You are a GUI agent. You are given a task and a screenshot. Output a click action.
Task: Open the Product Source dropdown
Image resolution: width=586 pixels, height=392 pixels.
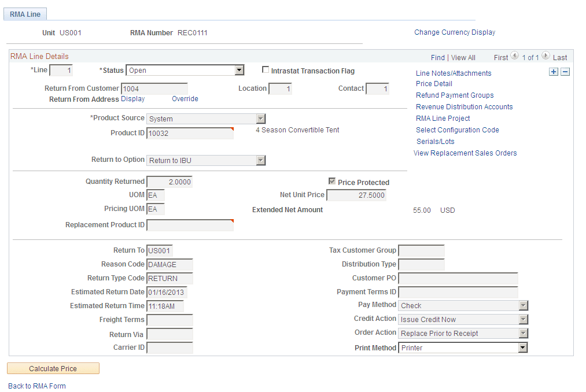click(260, 118)
